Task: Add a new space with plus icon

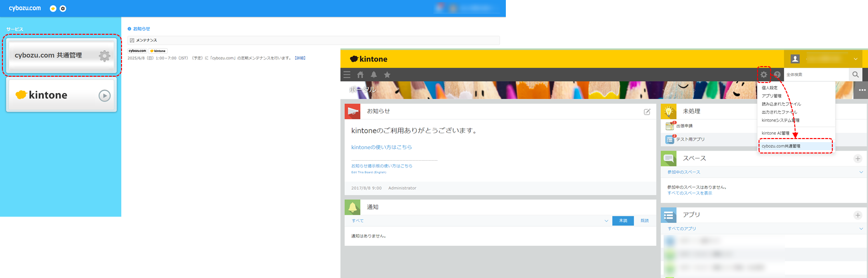Action: tap(857, 158)
